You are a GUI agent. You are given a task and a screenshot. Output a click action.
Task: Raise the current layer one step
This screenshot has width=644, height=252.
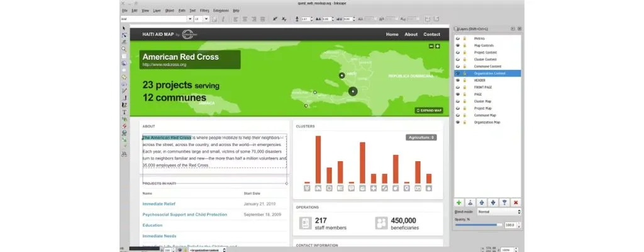point(481,202)
